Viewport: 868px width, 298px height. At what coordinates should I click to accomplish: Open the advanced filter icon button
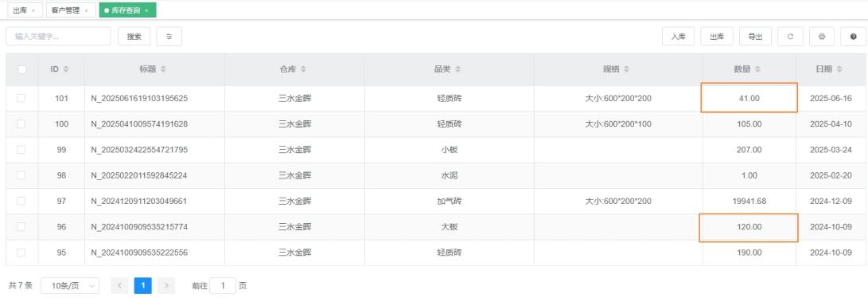pos(169,37)
